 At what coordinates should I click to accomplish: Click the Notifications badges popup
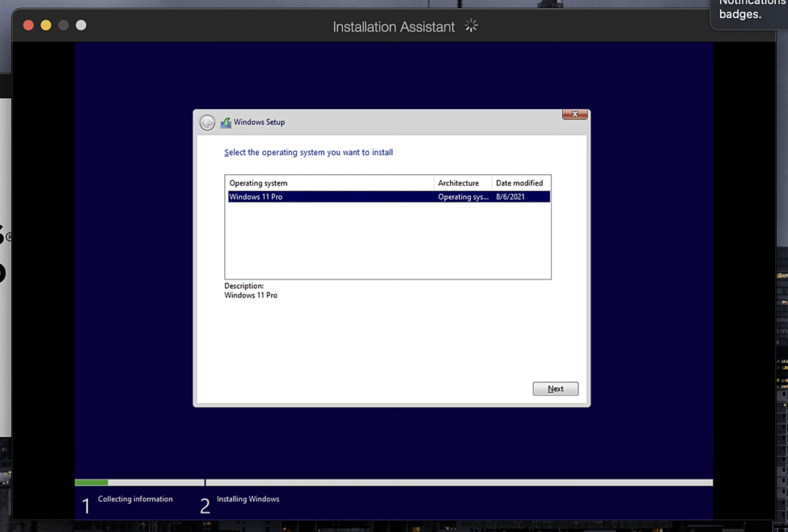[x=749, y=14]
